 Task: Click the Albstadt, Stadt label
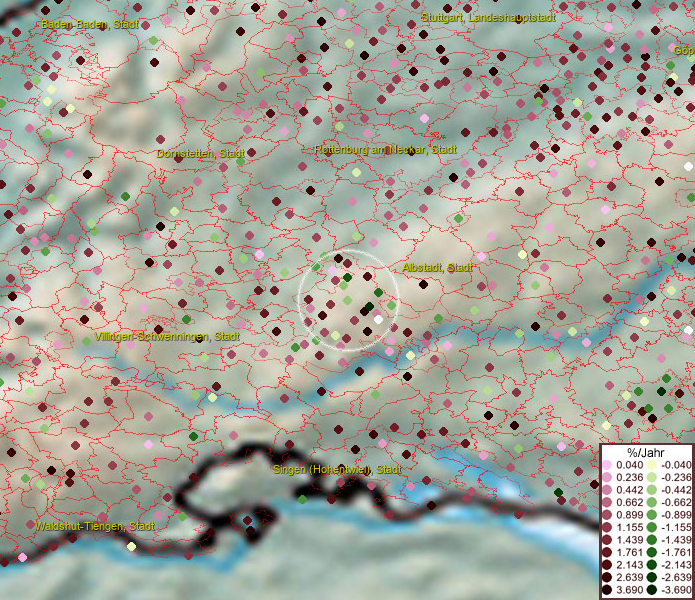(437, 267)
